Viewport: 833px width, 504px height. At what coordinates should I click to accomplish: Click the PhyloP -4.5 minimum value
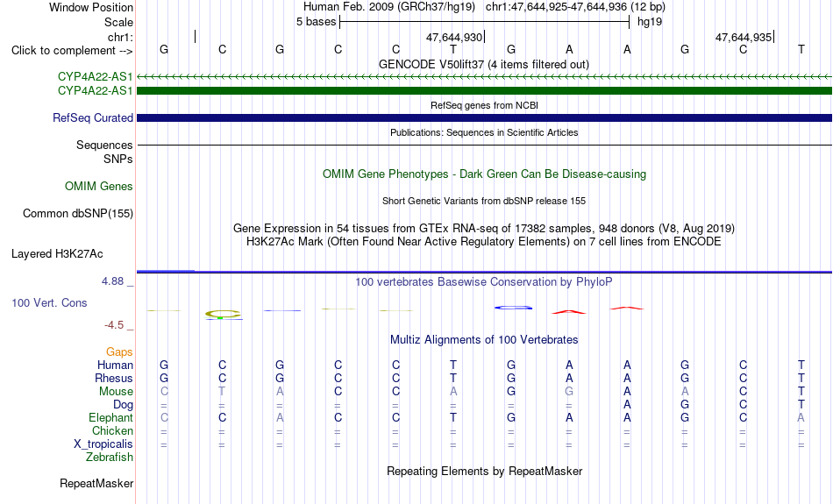point(114,325)
